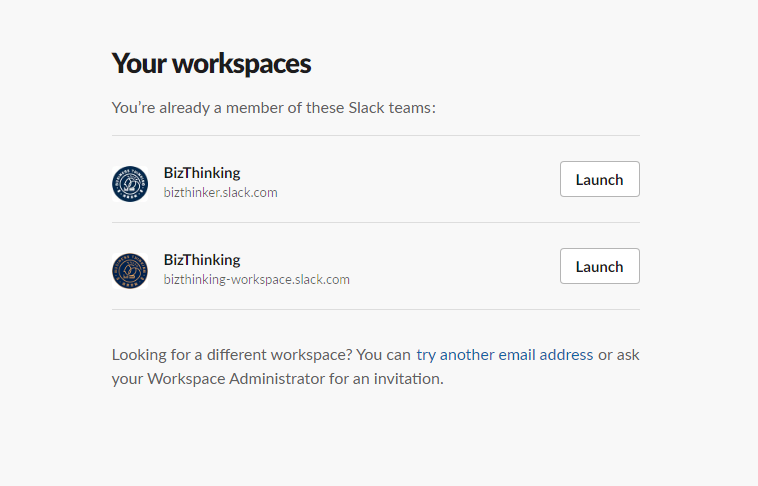Click the words "or ask" after the email link
The image size is (758, 486).
pyautogui.click(x=619, y=355)
